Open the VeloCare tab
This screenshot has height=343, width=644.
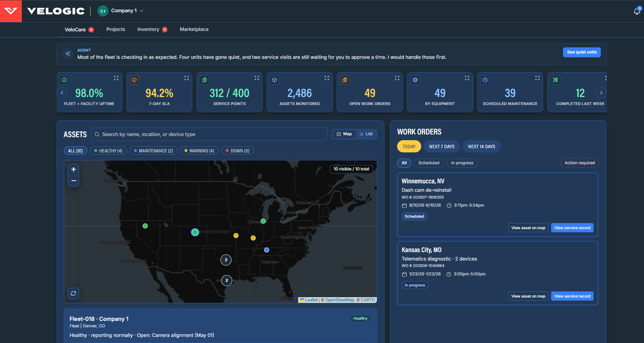coord(79,30)
